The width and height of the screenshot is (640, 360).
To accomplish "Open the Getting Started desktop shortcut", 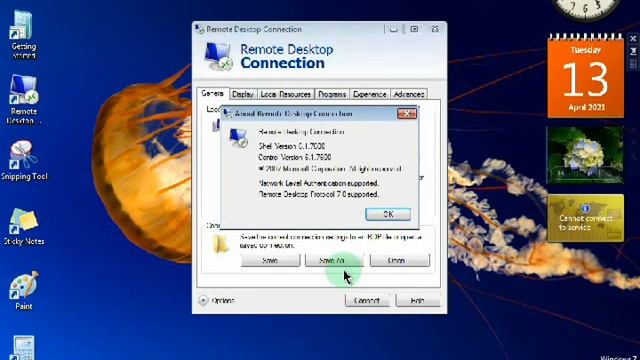I will [23, 34].
